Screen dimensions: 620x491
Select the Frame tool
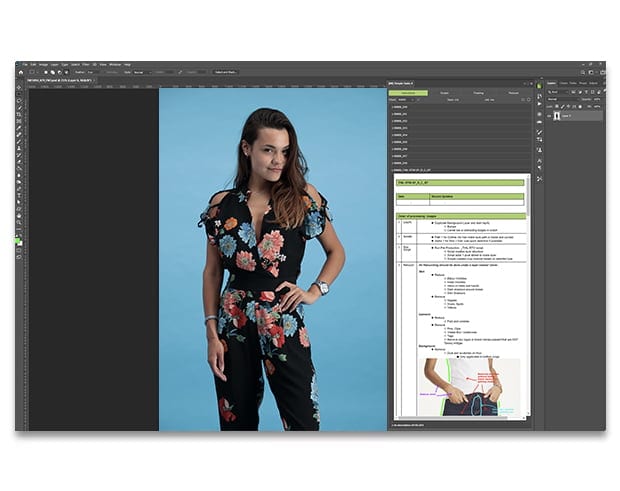(x=19, y=121)
